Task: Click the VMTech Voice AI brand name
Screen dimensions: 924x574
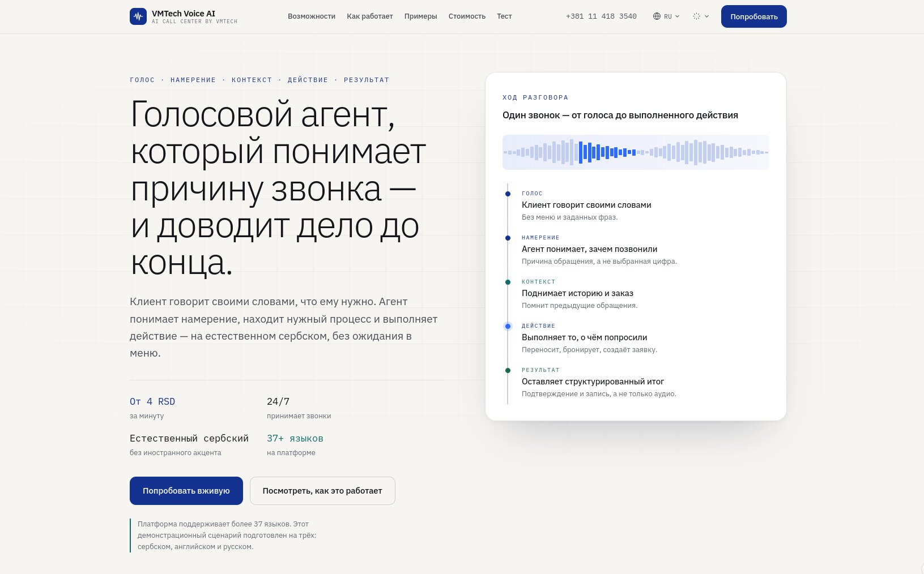Action: click(x=184, y=14)
